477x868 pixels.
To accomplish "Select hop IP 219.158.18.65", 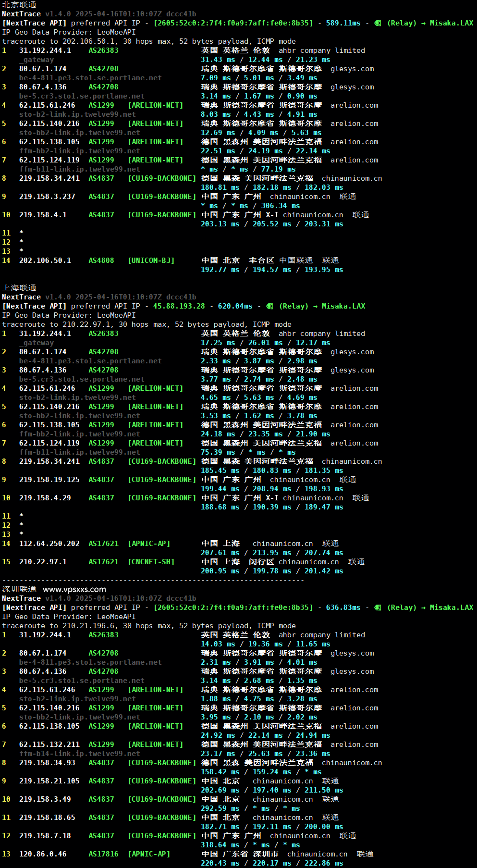I will click(x=47, y=818).
